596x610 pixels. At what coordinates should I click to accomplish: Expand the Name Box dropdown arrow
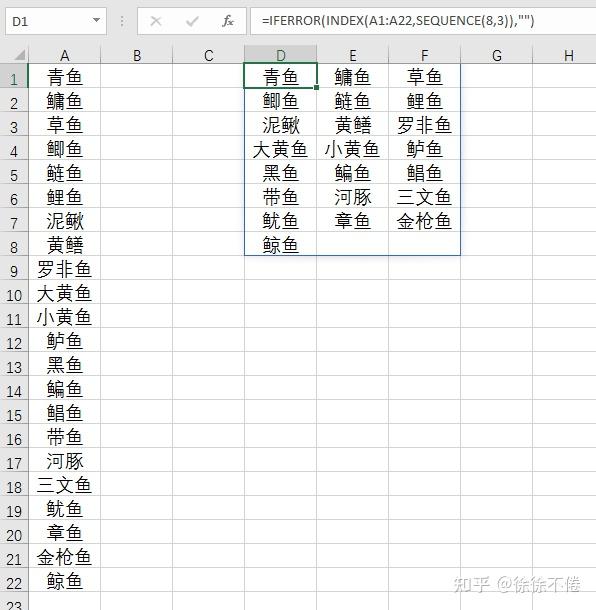(x=96, y=21)
